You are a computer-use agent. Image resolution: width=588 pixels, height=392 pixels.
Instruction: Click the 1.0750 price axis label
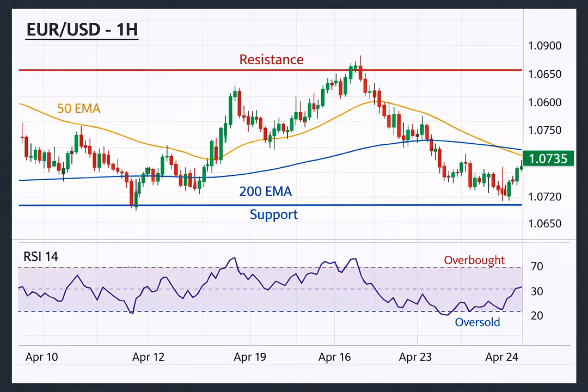(x=544, y=130)
